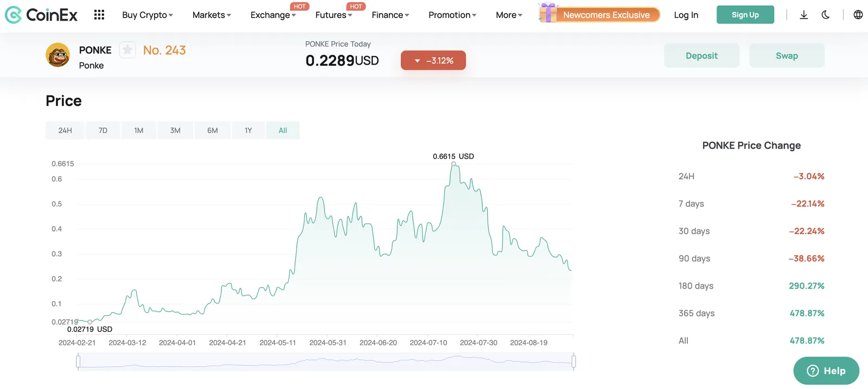Click the PONKE Price Today label

(x=338, y=44)
